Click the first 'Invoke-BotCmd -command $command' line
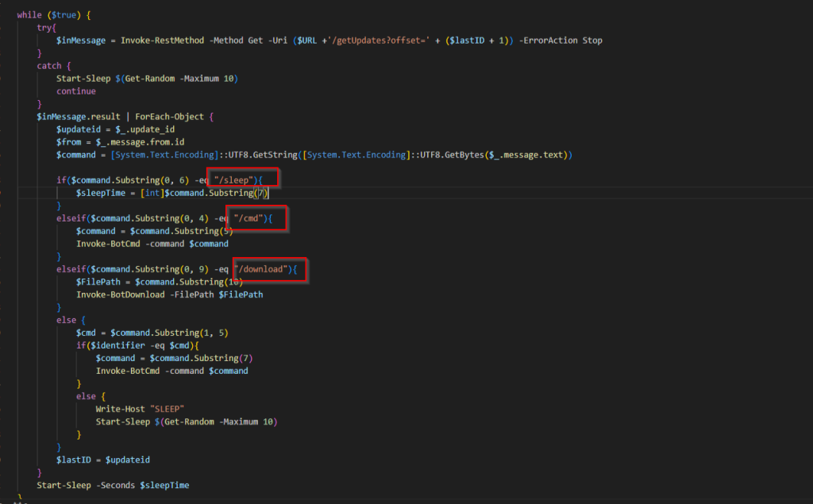The height and width of the screenshot is (504, 813). point(152,244)
